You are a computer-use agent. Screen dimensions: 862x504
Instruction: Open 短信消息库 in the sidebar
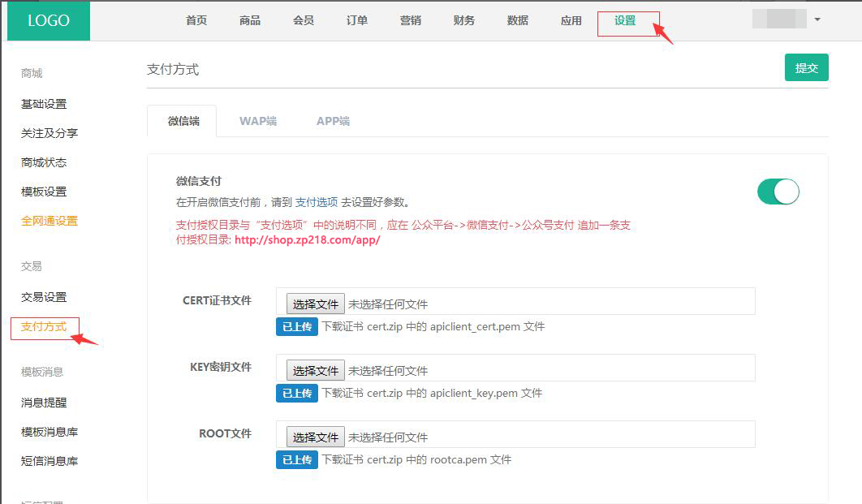click(x=50, y=461)
